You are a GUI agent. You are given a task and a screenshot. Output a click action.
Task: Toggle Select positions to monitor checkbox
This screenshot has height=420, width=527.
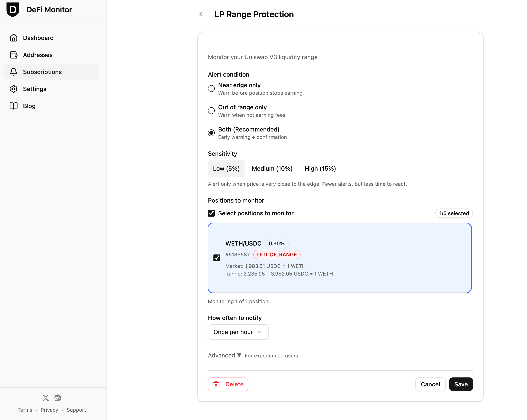(211, 213)
